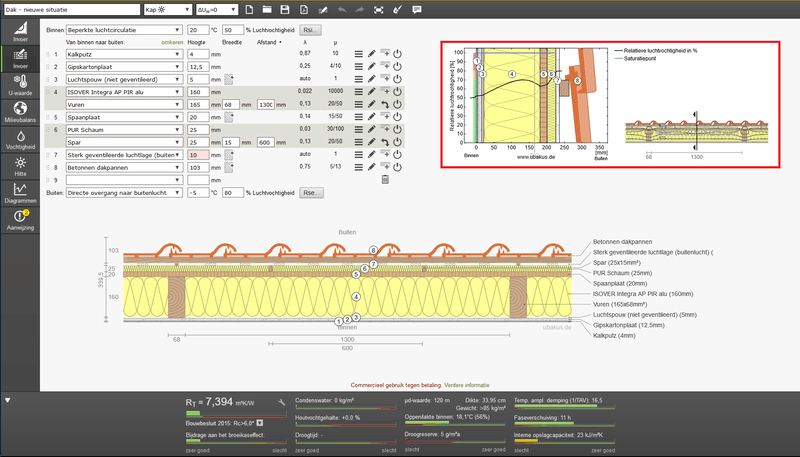800x457 pixels.
Task: Open the Hitte sidebar tab
Action: coord(20,166)
